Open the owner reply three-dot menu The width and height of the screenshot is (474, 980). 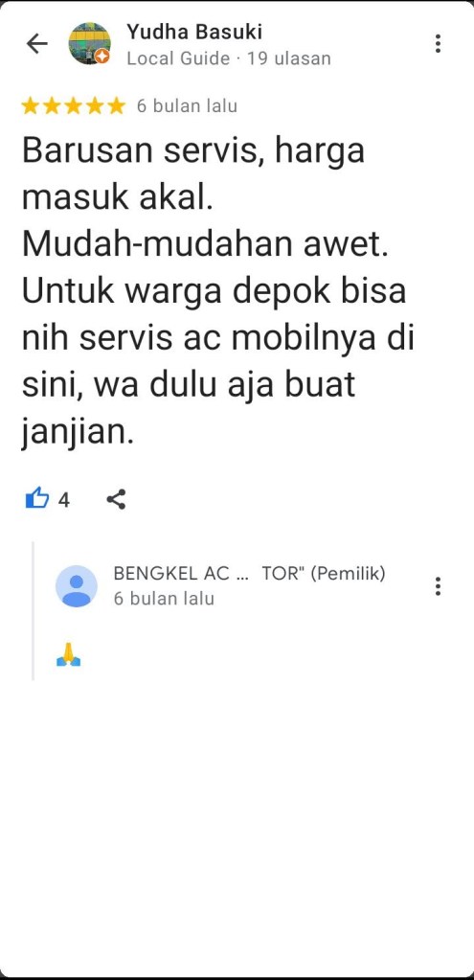pyautogui.click(x=438, y=586)
